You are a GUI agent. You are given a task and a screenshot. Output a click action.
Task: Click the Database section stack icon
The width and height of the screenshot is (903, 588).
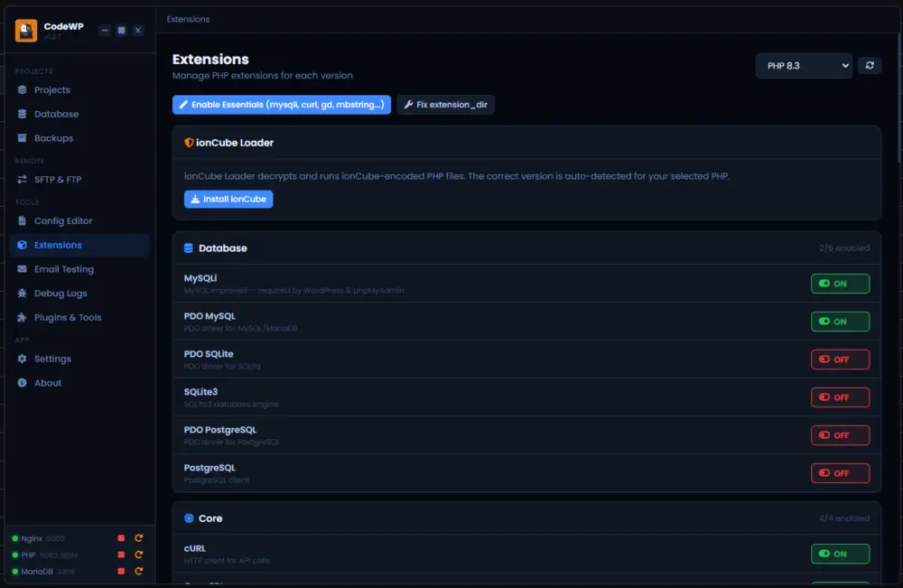[x=189, y=248]
